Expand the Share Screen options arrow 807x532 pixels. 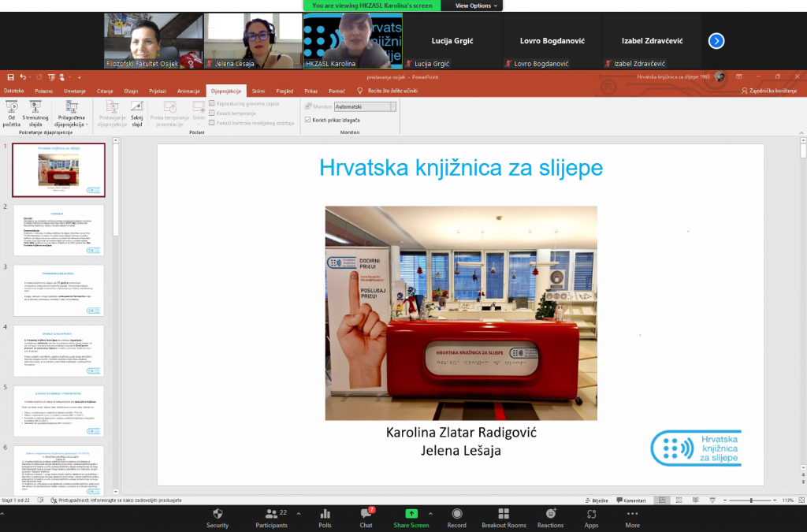430,513
